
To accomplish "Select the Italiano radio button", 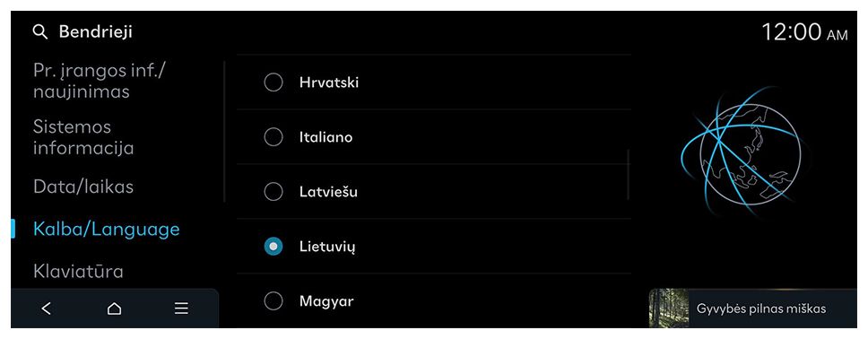I will (273, 137).
